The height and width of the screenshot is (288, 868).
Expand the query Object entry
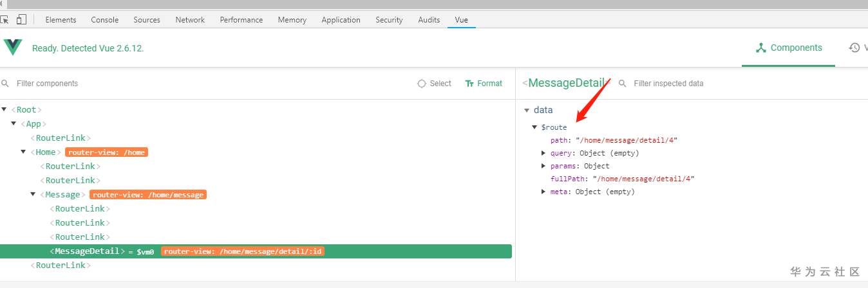click(x=544, y=153)
